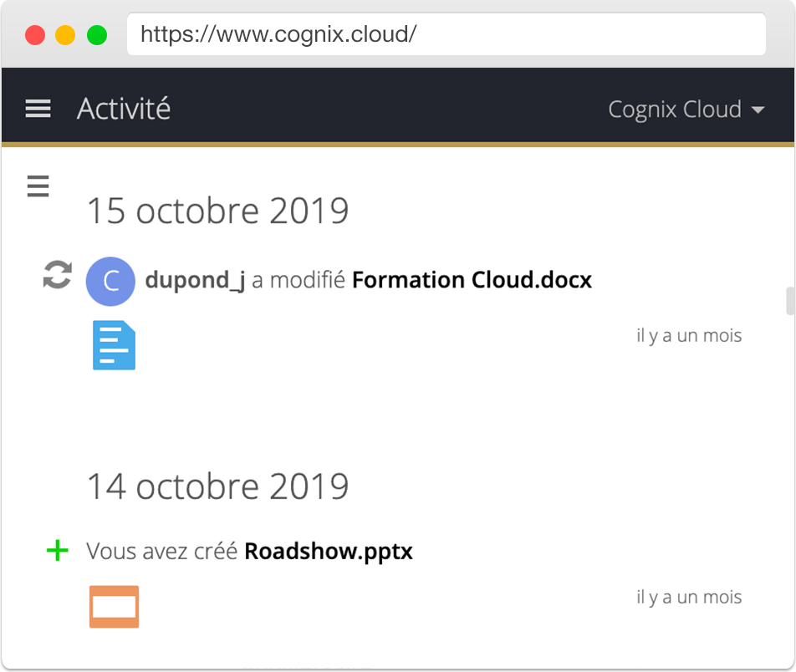Click the 15 octobre 2019 heading

pos(218,211)
